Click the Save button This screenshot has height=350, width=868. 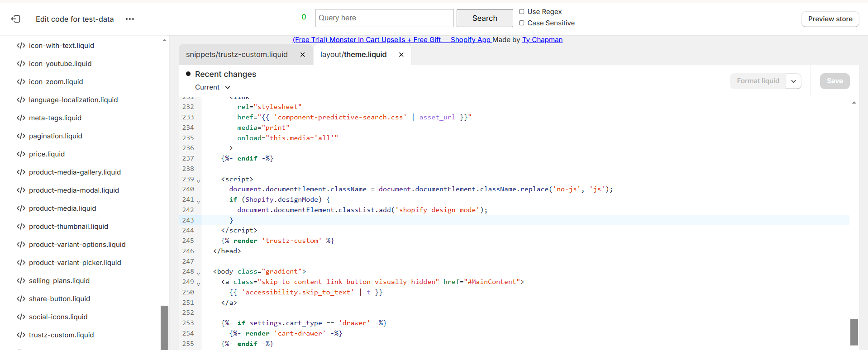click(835, 81)
